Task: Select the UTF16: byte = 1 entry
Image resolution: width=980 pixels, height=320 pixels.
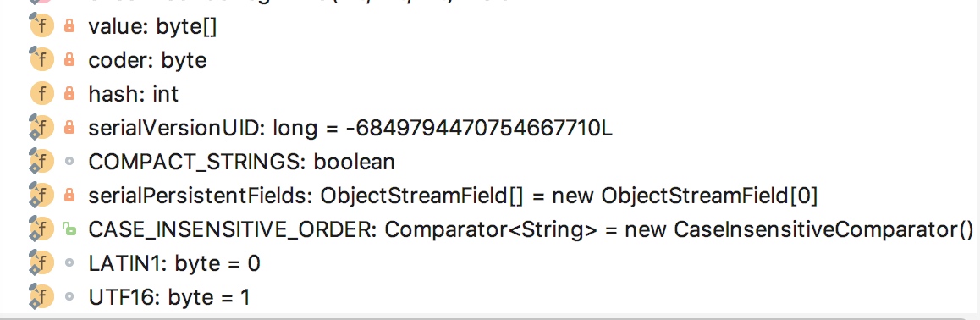Action: pos(169,297)
